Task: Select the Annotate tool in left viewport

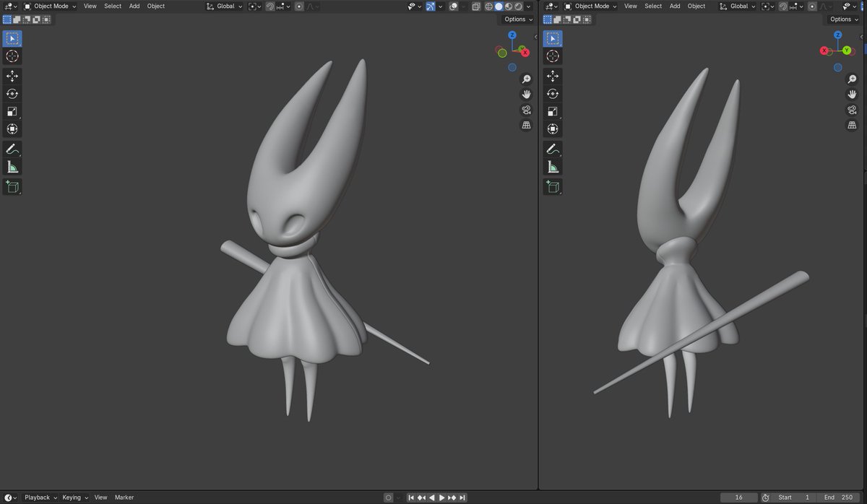Action: coord(12,149)
